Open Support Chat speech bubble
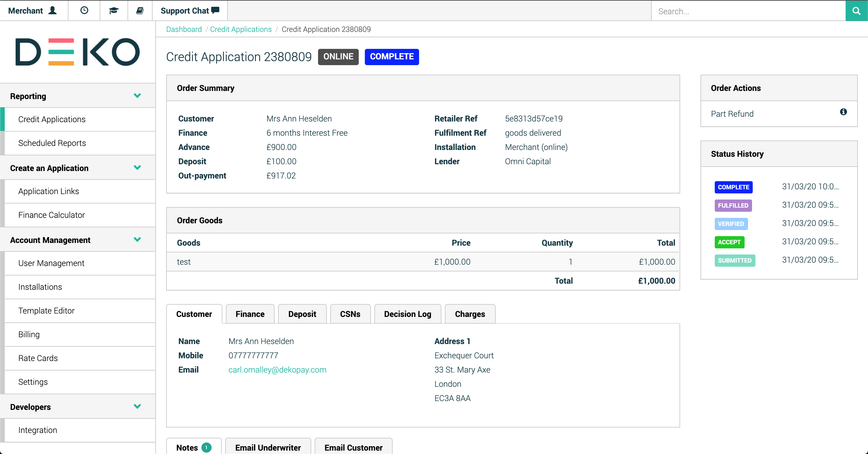 [215, 11]
